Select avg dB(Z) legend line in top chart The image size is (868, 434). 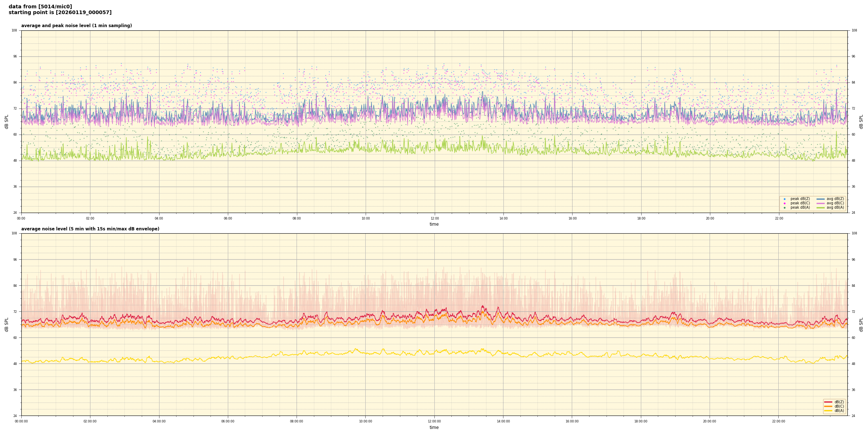[x=821, y=199]
